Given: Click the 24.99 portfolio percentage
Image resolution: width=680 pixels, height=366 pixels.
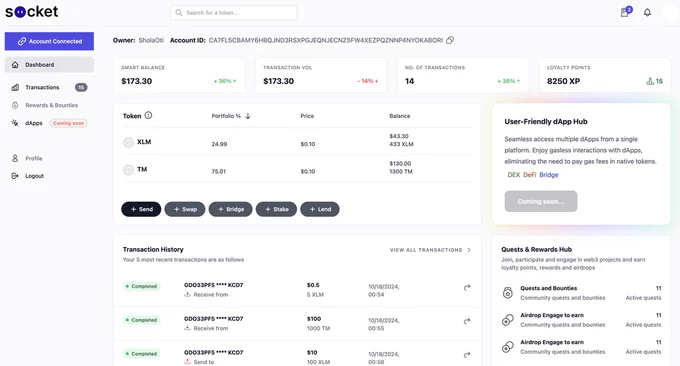Looking at the screenshot, I should [x=219, y=144].
